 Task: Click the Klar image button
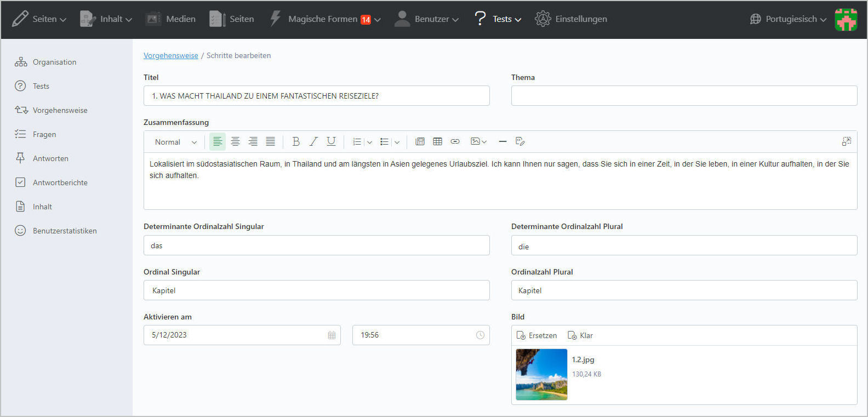pos(580,335)
